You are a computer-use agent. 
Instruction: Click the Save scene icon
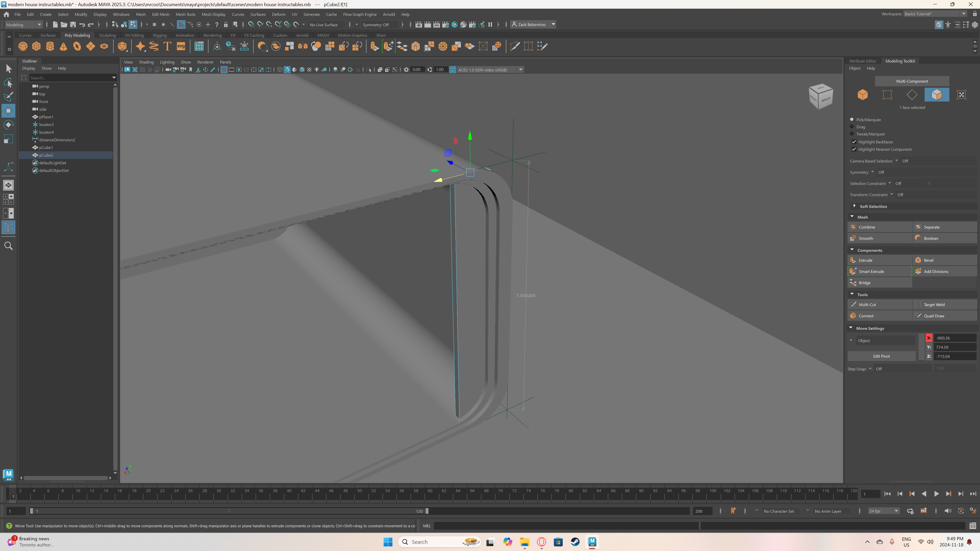click(x=73, y=25)
